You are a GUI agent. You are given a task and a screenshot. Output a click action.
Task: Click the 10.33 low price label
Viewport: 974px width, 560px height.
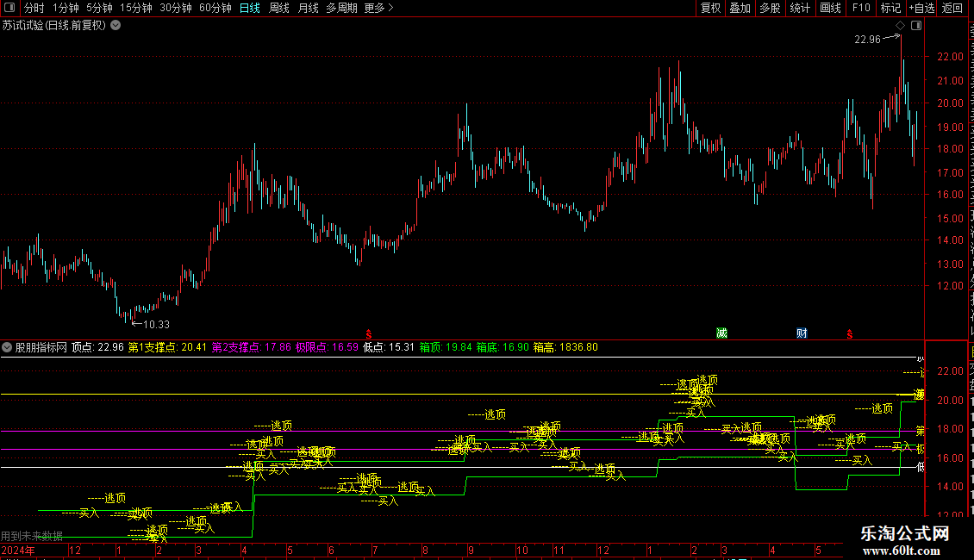[156, 325]
